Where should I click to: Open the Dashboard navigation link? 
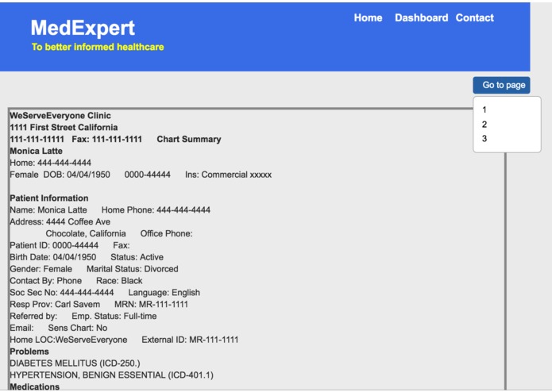click(422, 17)
